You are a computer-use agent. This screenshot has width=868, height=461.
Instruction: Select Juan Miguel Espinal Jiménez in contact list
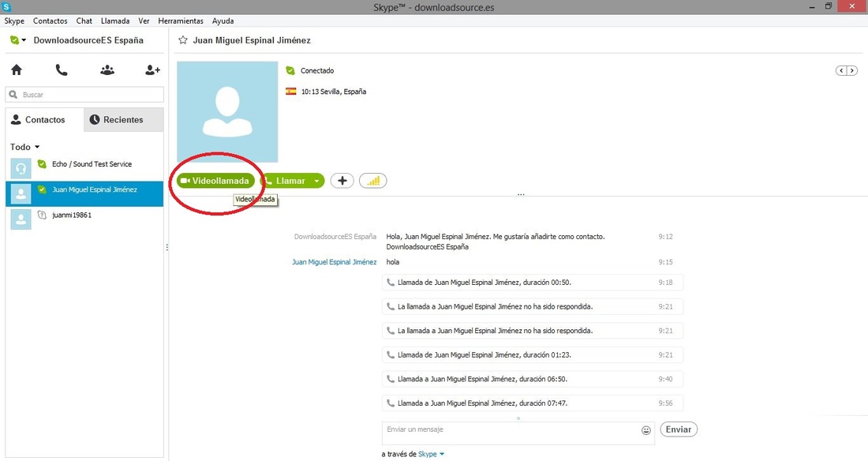tap(84, 193)
